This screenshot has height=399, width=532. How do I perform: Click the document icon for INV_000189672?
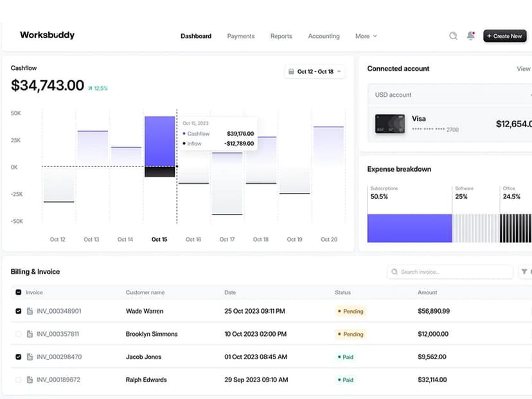click(30, 380)
